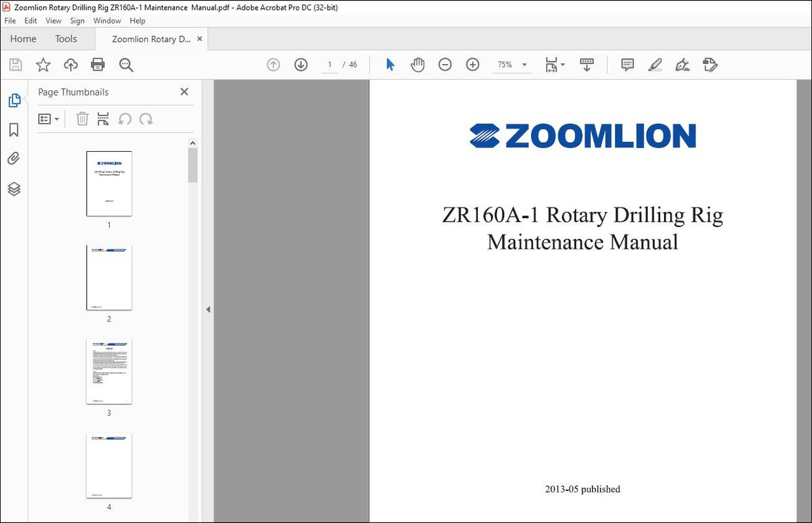Save the PDF document
Viewport: 812px width, 523px height.
[14, 64]
